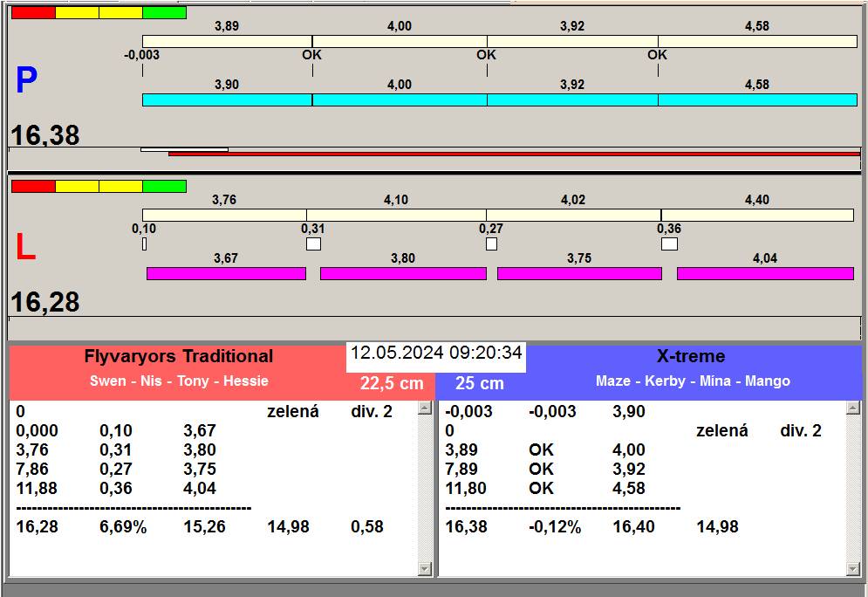868x597 pixels.
Task: Click the white marker box under 0,36
Action: (669, 244)
